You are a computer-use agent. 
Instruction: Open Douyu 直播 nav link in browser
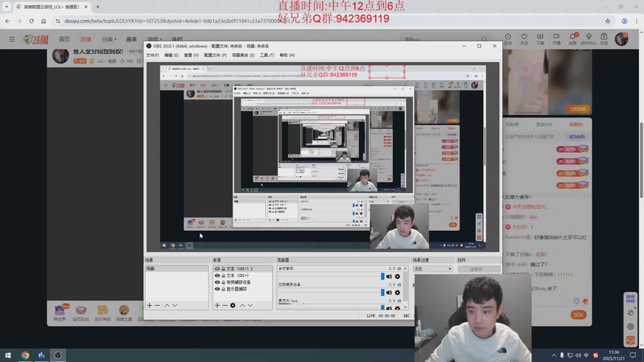click(x=86, y=39)
